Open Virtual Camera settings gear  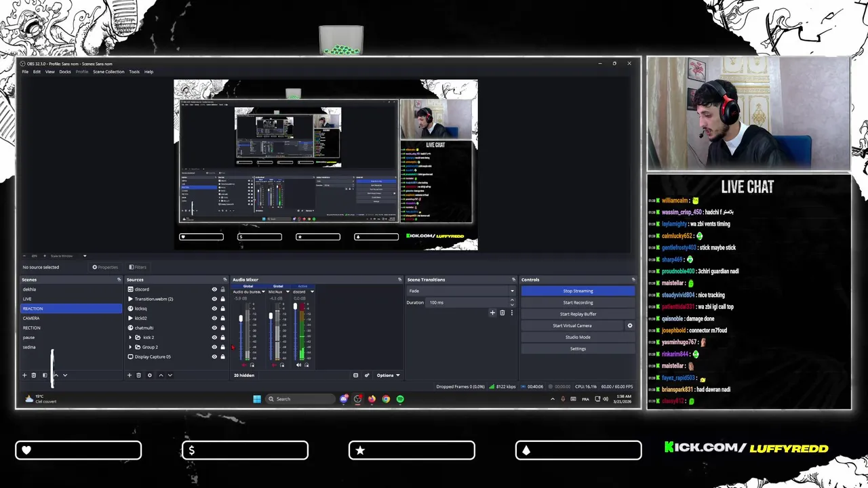[629, 325]
